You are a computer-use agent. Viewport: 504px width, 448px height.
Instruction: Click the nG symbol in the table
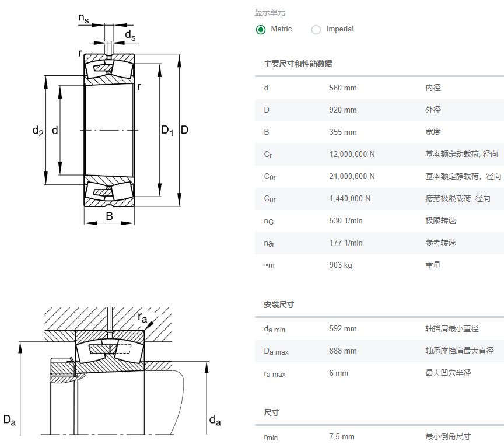[x=269, y=222]
